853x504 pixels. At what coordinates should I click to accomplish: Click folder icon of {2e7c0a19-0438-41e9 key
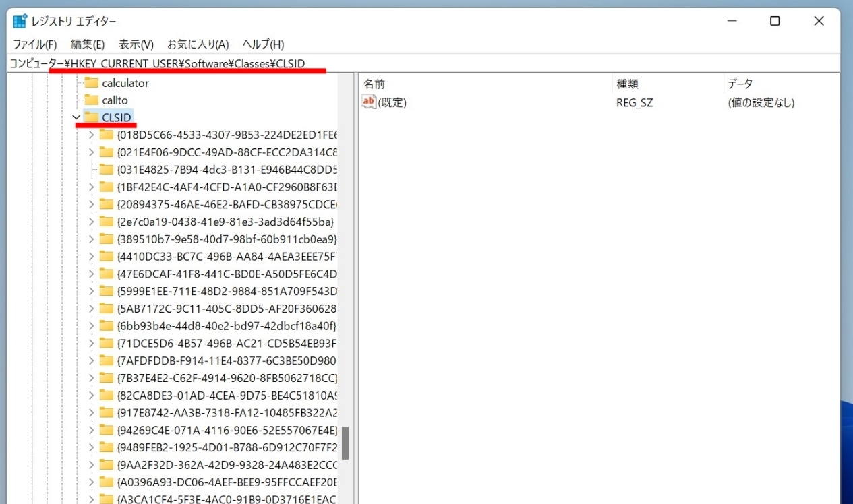[x=107, y=221]
